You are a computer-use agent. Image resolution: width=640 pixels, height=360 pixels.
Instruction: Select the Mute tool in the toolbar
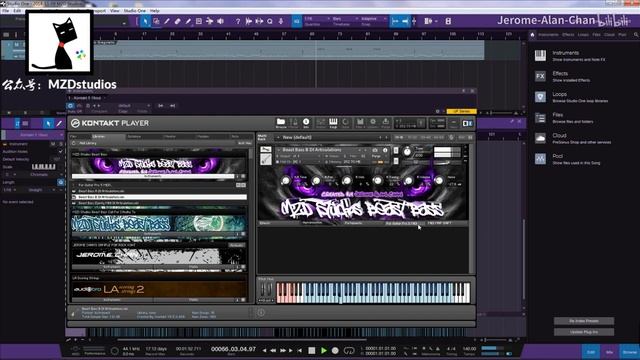(x=199, y=21)
